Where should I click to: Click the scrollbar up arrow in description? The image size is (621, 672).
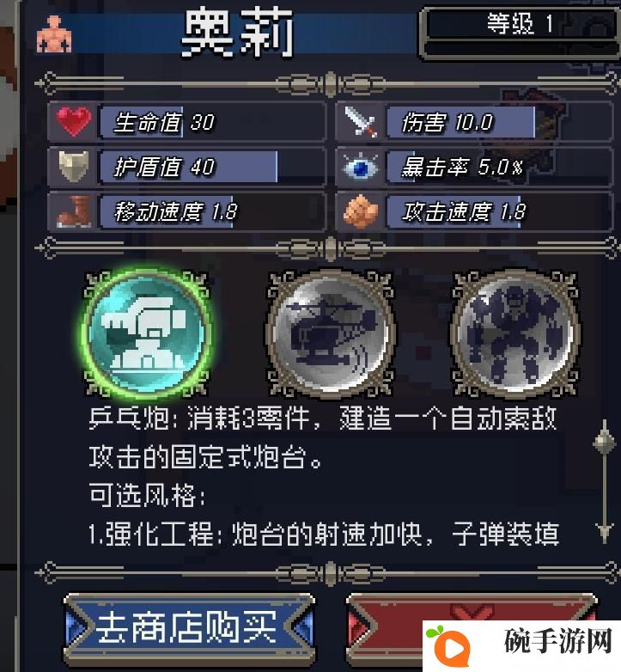605,437
